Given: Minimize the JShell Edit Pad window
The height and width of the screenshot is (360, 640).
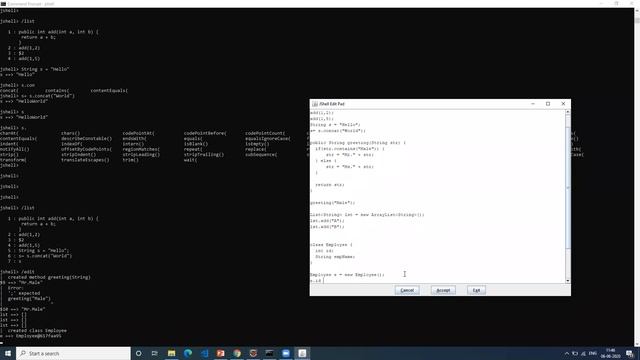Looking at the screenshot, I should pos(533,104).
